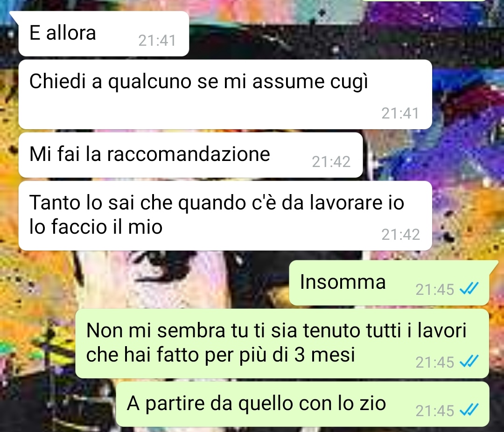
Task: Click the 21:45 timestamp next to "Insomma"
Action: click(434, 289)
